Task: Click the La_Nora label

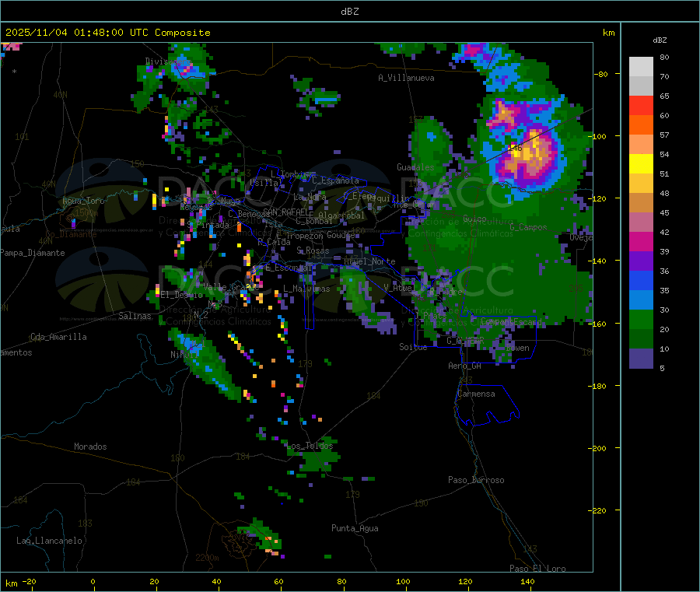Action: click(x=310, y=197)
